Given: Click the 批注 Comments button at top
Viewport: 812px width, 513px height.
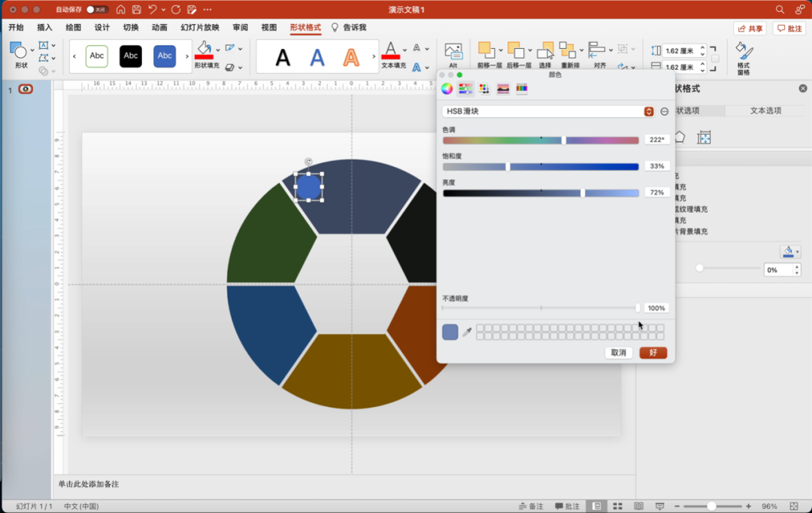Looking at the screenshot, I should (789, 29).
